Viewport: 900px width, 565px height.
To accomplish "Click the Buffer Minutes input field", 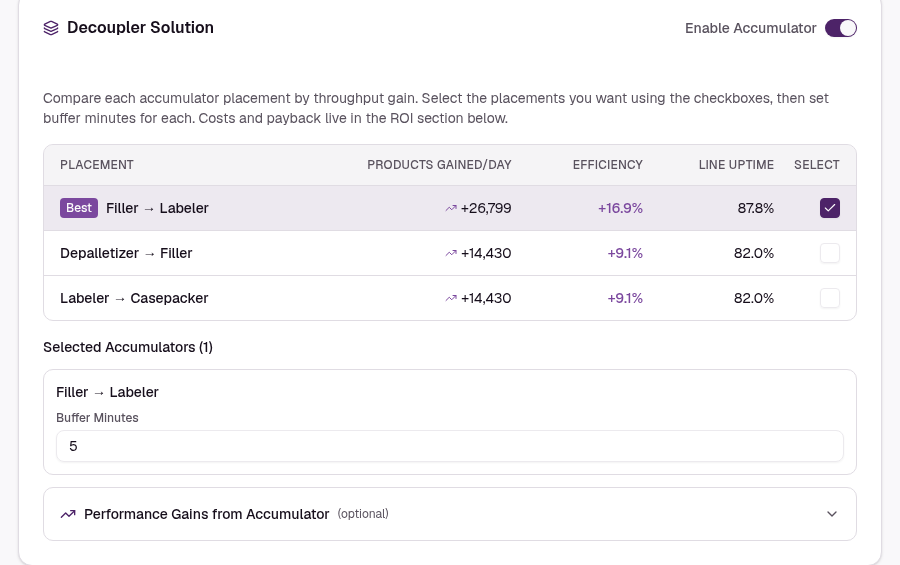I will pos(450,446).
